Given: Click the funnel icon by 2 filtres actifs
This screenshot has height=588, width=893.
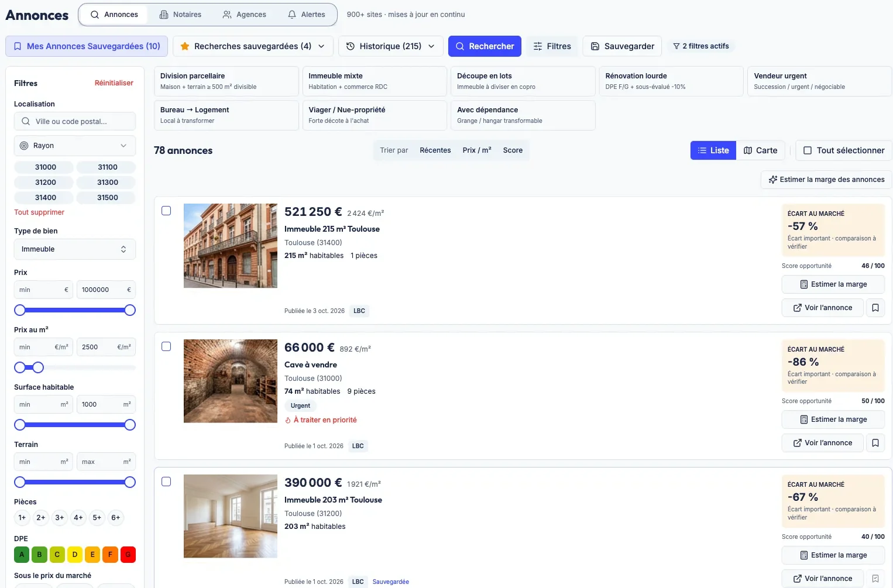Looking at the screenshot, I should click(676, 46).
